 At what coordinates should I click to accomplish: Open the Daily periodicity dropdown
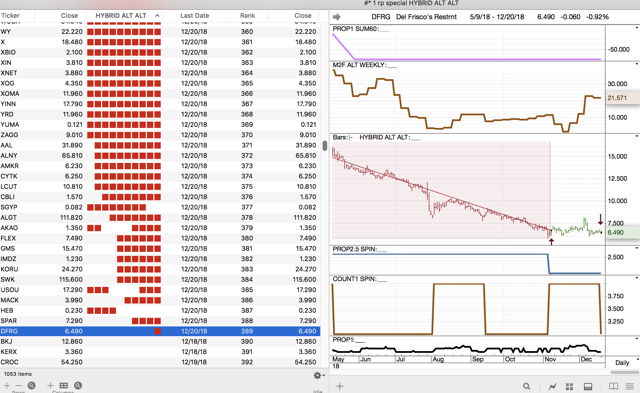(622, 362)
